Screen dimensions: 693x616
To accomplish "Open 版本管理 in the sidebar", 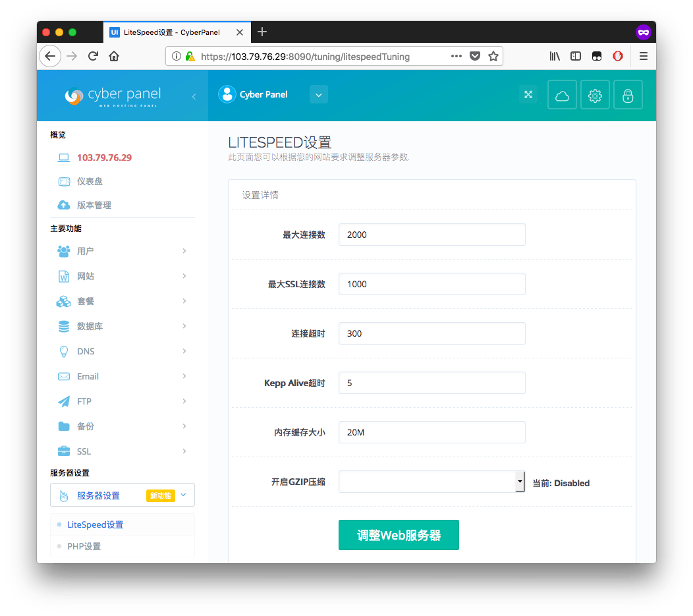I will point(94,205).
